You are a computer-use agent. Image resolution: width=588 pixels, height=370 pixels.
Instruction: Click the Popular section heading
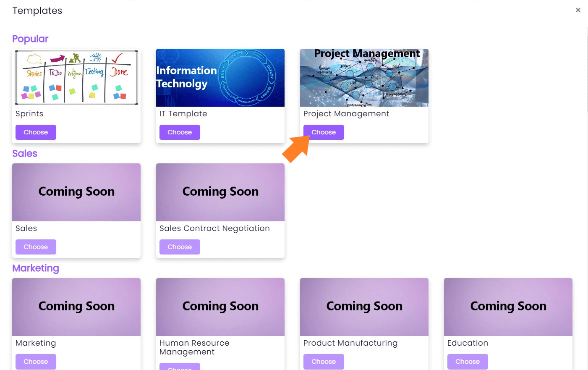point(30,39)
